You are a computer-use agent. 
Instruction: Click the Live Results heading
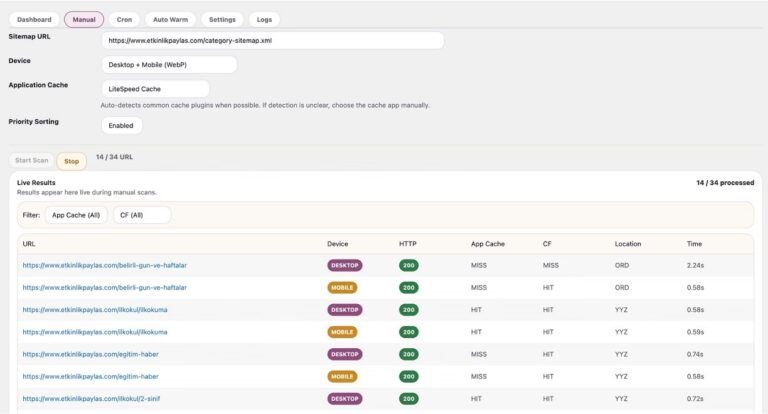[36, 183]
